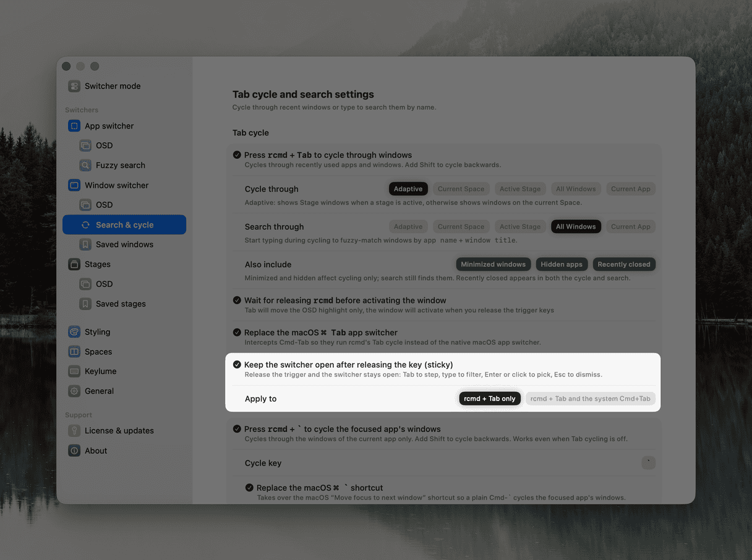Toggle the Hidden apps option
Viewport: 752px width, 560px height.
point(562,265)
